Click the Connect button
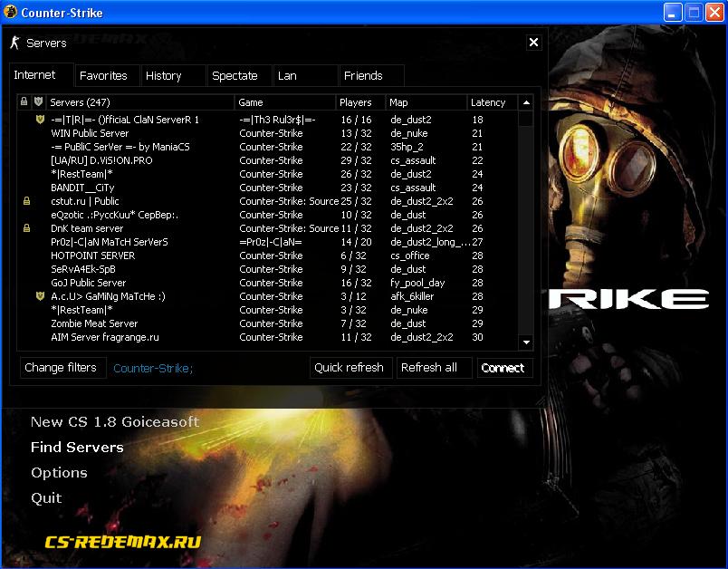The height and width of the screenshot is (569, 728). [x=504, y=368]
